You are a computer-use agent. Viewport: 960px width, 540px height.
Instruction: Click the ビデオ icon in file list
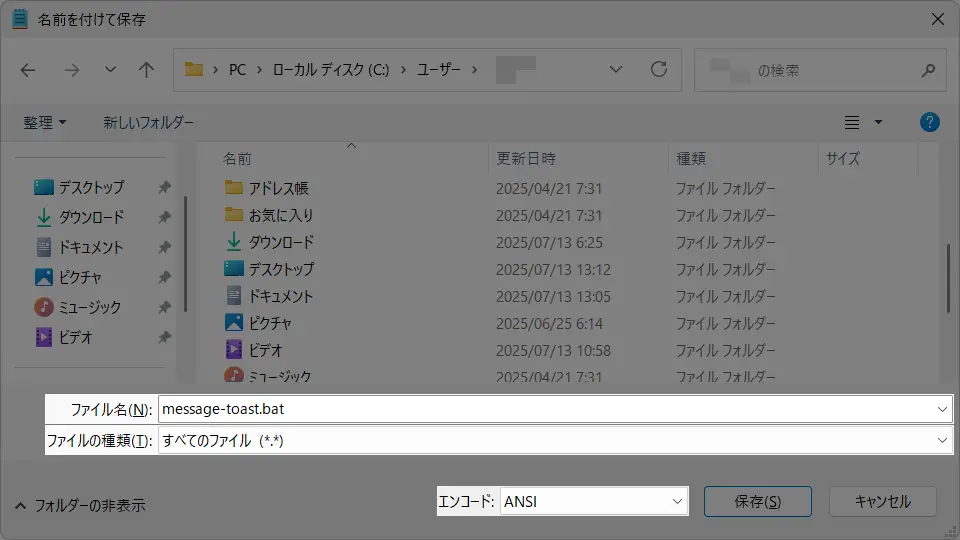coord(233,349)
